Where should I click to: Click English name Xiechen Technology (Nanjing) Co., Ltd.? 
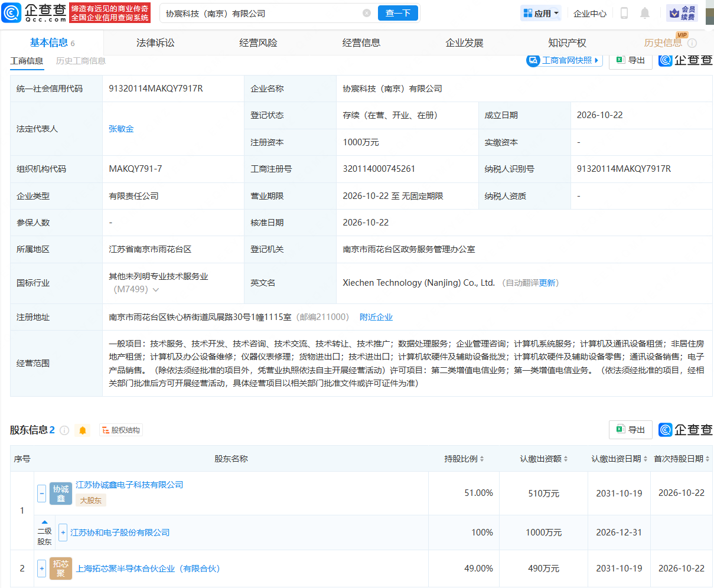[x=419, y=283]
